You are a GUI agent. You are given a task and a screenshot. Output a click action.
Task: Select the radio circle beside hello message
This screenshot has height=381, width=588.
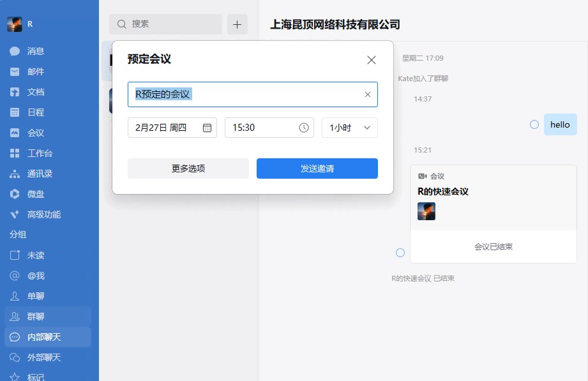(x=534, y=124)
